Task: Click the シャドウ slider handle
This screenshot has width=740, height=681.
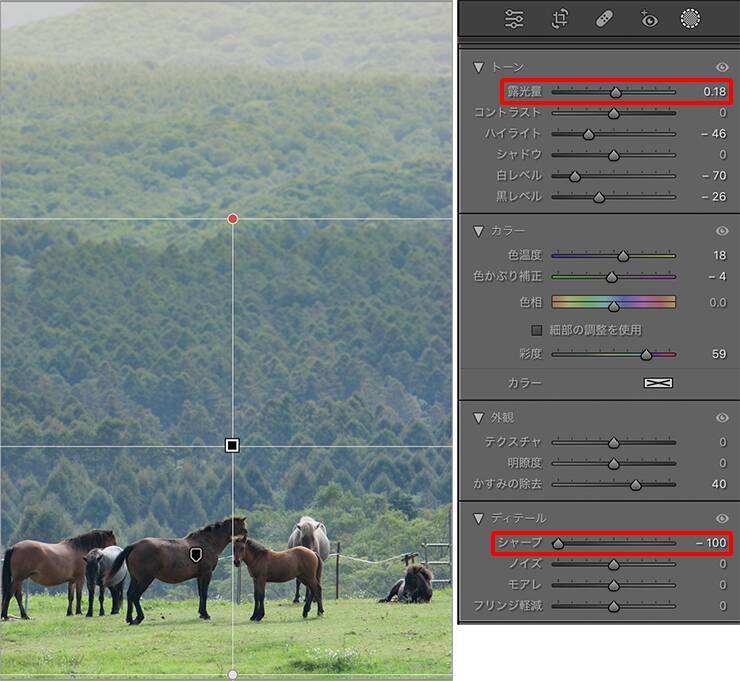Action: [614, 155]
